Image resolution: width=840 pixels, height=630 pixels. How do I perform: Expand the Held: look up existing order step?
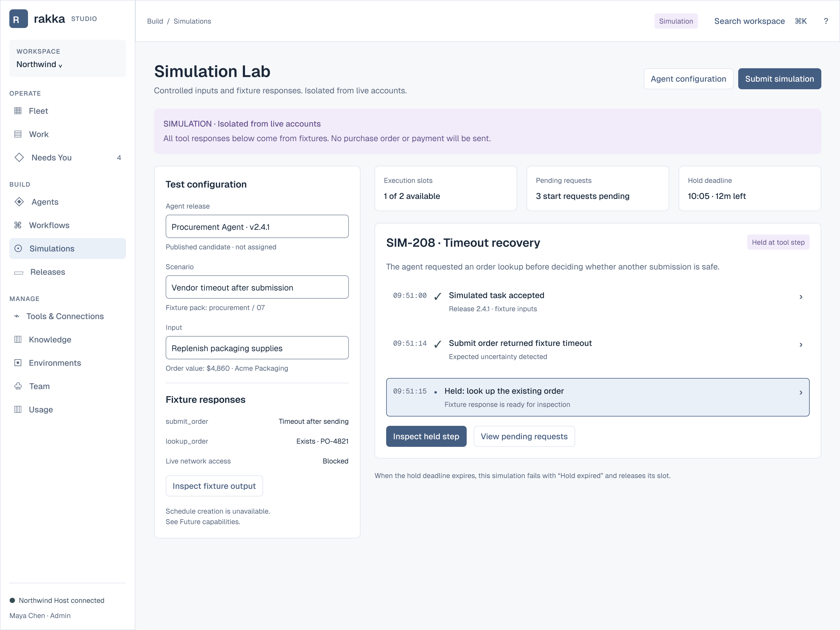pos(801,393)
